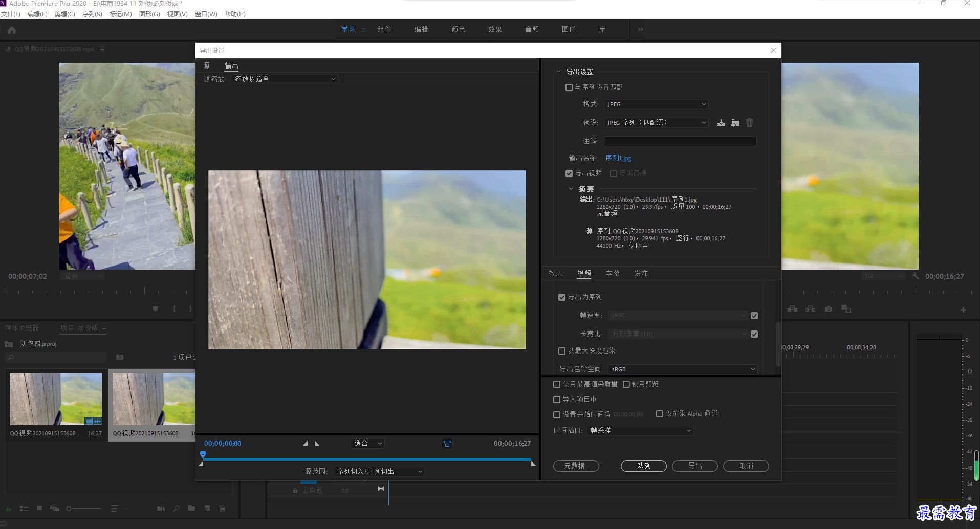Toggle the frame rate match source checkbox
Viewport: 980px width, 529px height.
[754, 316]
